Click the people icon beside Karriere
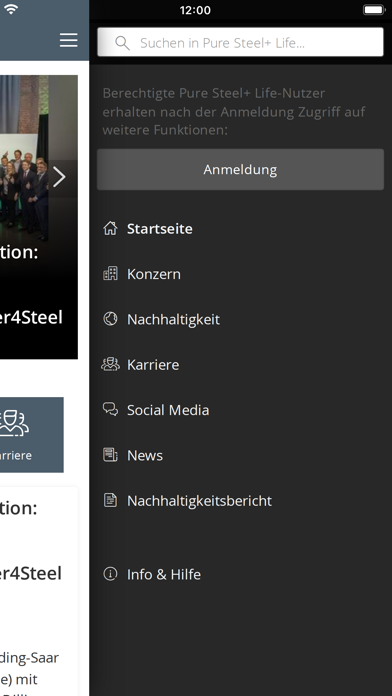Screen dimensions: 392x696 click(x=110, y=364)
